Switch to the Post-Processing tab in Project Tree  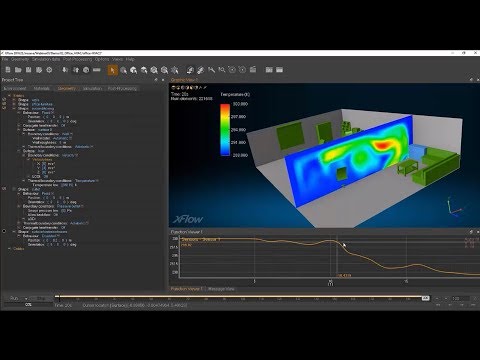(x=122, y=88)
